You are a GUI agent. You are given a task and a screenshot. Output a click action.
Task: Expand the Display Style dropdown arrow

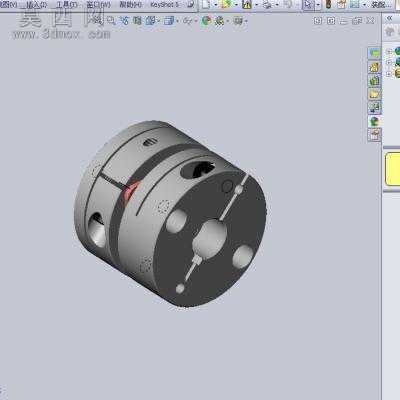(178, 21)
